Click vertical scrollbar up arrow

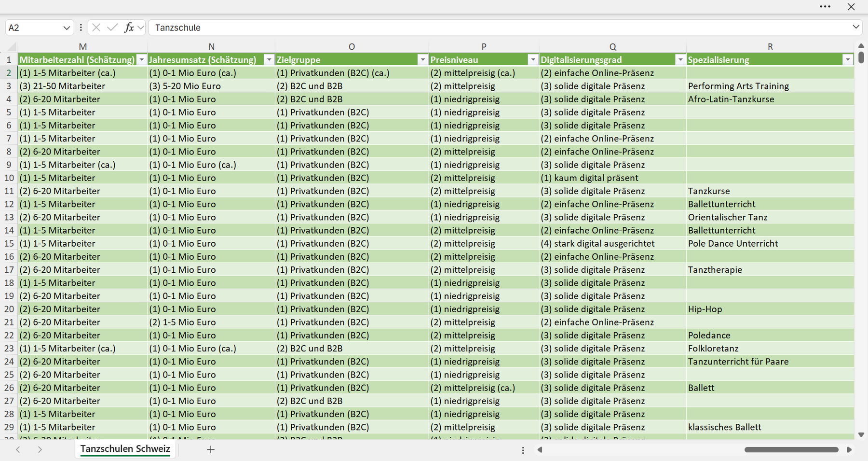click(861, 46)
